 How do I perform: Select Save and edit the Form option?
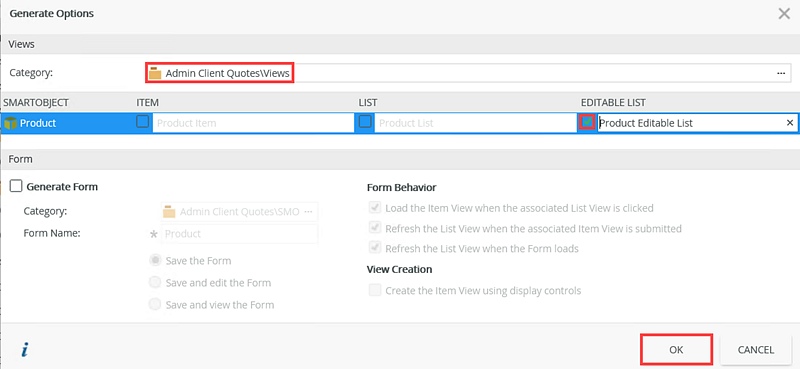coord(155,282)
